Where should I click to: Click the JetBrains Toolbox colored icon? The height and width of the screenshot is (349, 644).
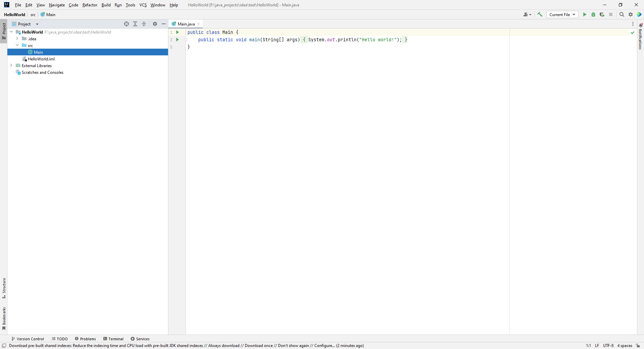[x=639, y=14]
